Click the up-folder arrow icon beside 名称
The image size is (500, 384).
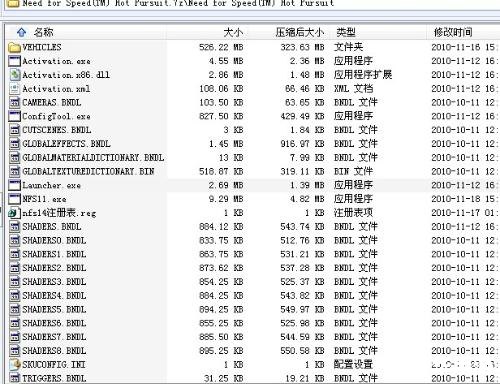tap(21, 32)
